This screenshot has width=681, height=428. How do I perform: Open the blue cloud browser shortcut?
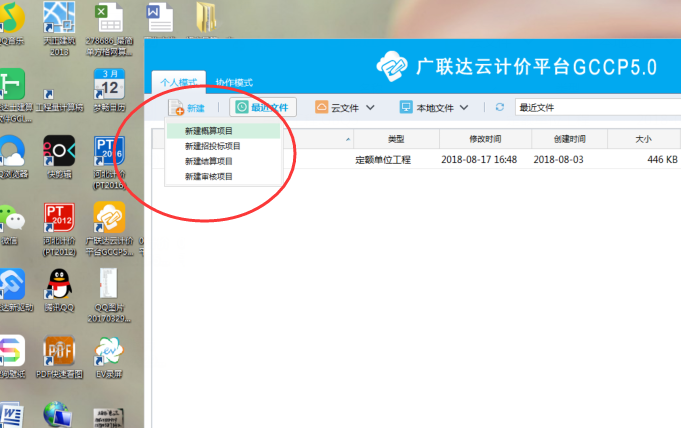pyautogui.click(x=13, y=157)
